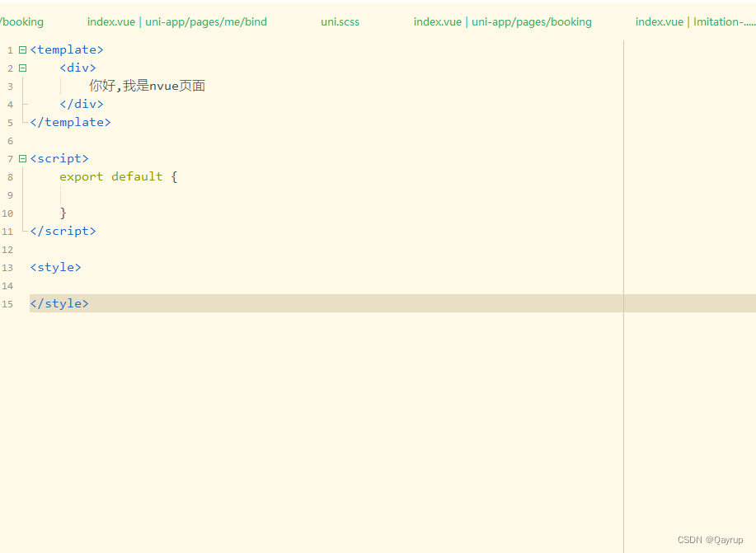Collapse the script block fold marker on line 7

[x=21, y=158]
